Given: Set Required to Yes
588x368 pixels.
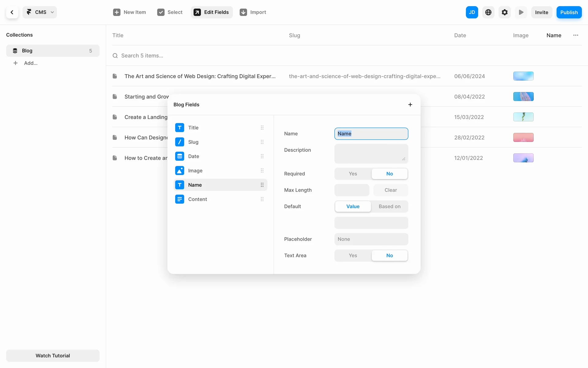Looking at the screenshot, I should tap(353, 174).
